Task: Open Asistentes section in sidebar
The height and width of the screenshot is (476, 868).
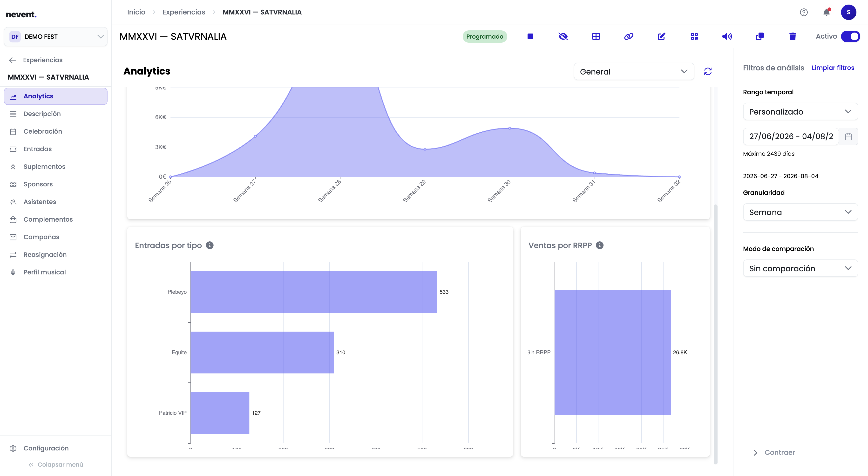Action: 56,202
